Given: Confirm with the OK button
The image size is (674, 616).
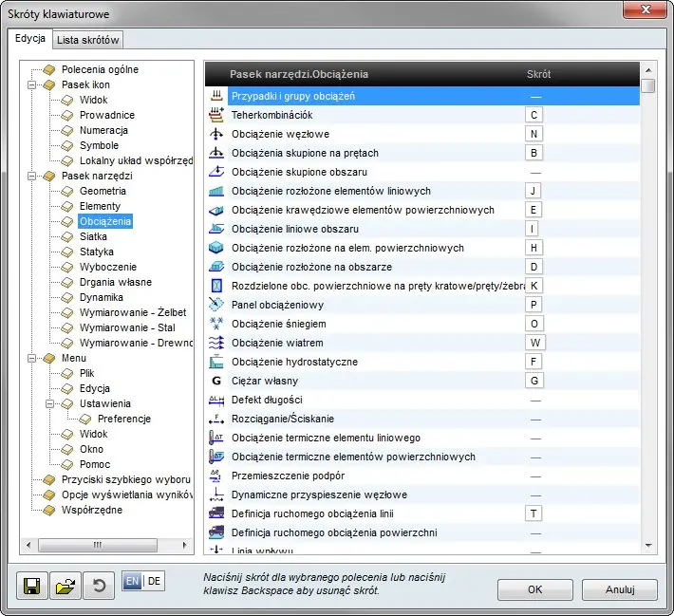Looking at the screenshot, I should tap(535, 589).
